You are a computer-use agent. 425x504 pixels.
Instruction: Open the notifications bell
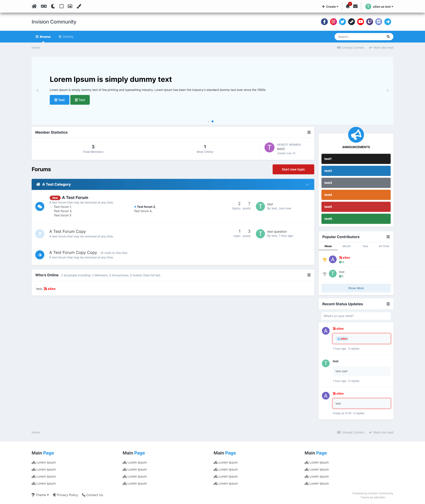[347, 7]
